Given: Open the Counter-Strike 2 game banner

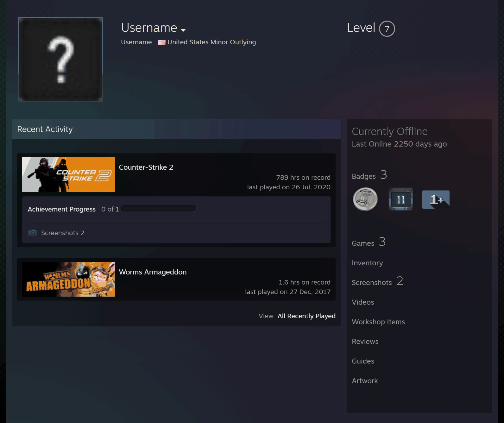Looking at the screenshot, I should pos(69,174).
